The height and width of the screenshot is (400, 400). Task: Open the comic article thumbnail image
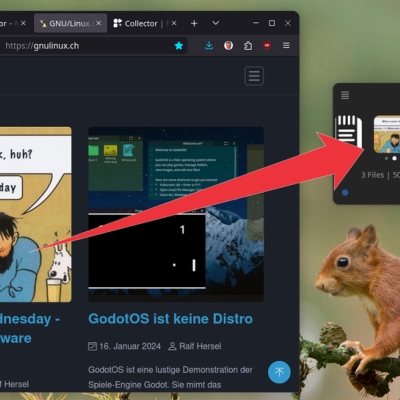coord(36,214)
